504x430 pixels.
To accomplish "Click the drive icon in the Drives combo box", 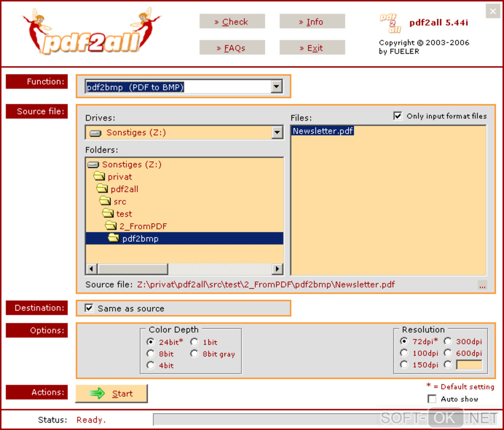I will (95, 133).
